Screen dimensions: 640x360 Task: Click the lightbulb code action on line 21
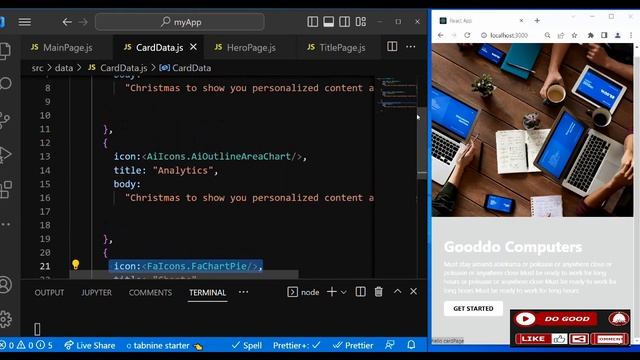tap(76, 264)
